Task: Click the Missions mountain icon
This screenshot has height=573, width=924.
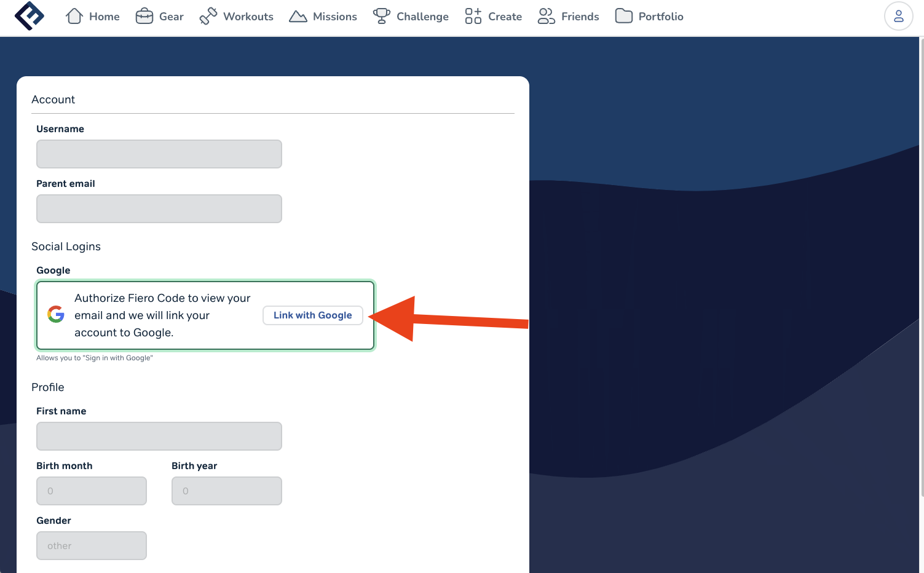Action: point(298,16)
